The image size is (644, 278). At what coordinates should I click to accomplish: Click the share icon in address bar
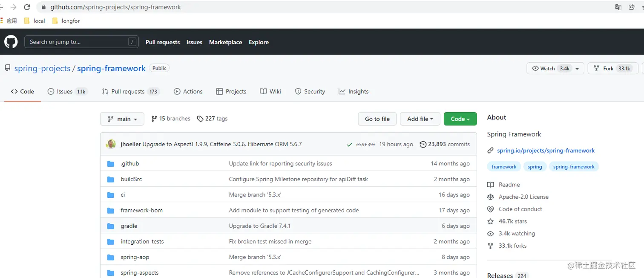(631, 7)
